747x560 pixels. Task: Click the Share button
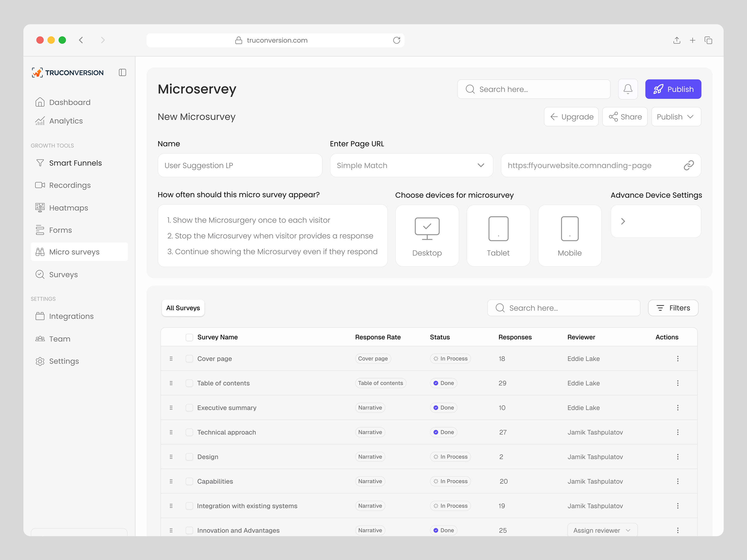625,117
